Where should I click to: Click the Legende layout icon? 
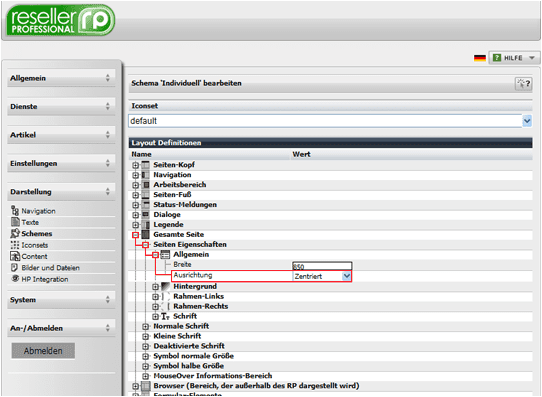point(146,225)
